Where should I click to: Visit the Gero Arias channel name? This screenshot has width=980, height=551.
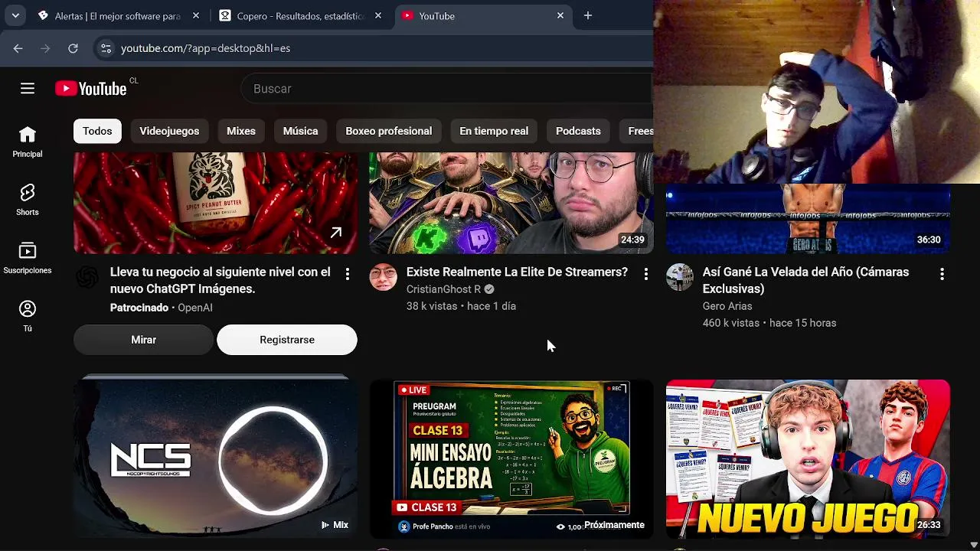click(x=727, y=306)
